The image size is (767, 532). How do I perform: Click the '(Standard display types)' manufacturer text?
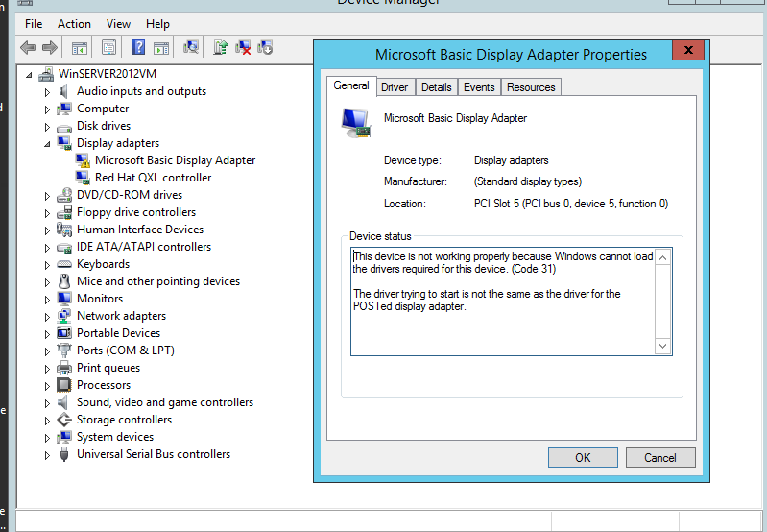click(528, 181)
